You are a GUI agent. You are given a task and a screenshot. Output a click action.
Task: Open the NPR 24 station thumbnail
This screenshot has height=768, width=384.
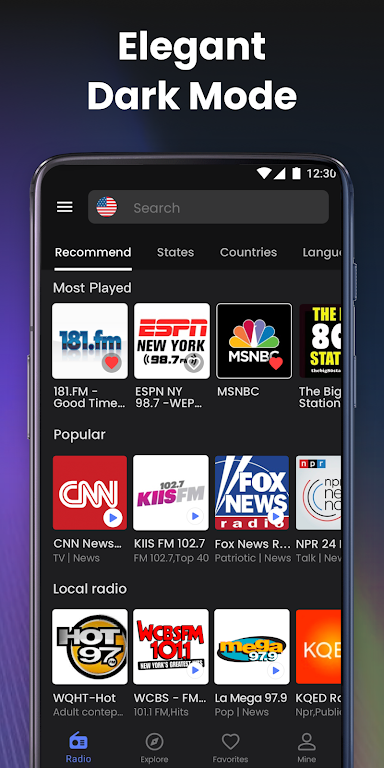tap(318, 493)
